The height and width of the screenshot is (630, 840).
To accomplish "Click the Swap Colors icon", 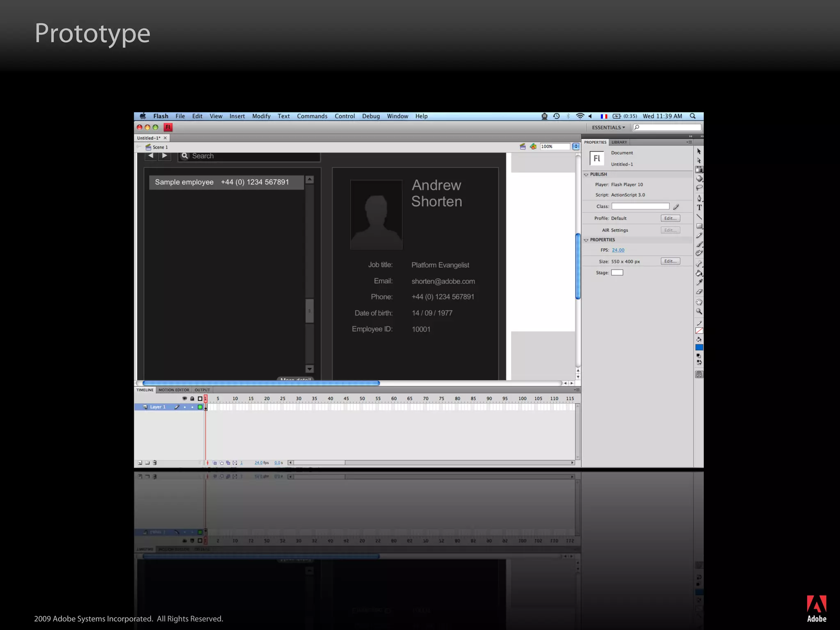I will coord(699,363).
